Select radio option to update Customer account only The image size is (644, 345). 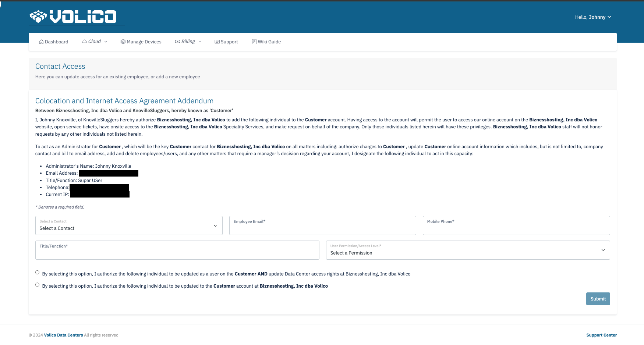[x=37, y=285]
